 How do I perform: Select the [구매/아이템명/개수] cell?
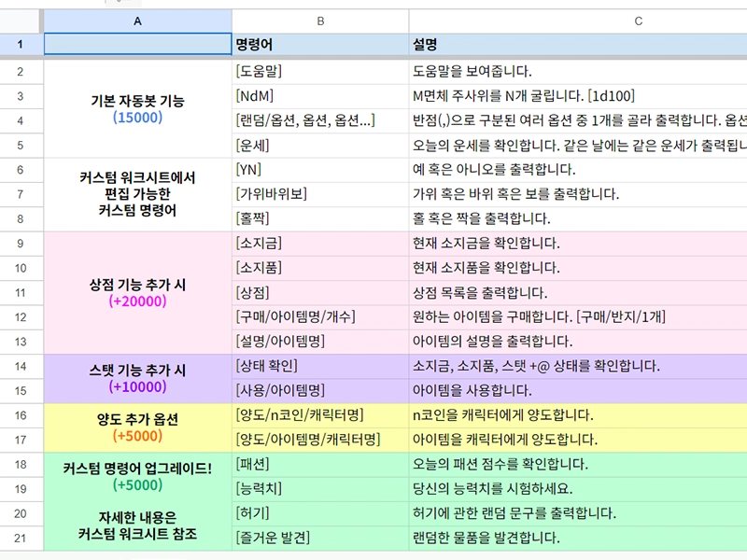click(320, 316)
